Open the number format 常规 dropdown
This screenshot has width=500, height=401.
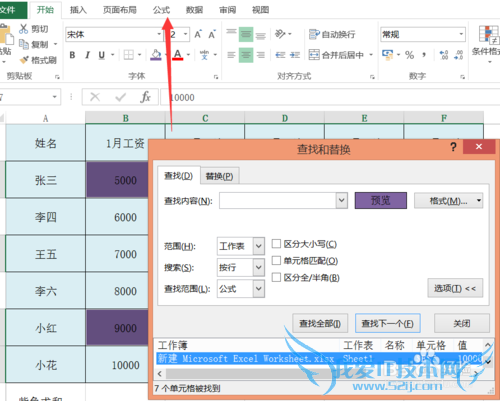pos(461,34)
